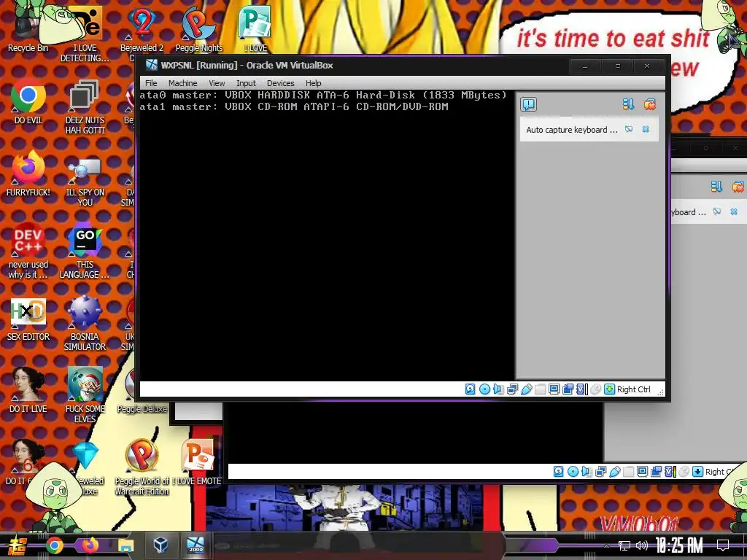747x560 pixels.
Task: Click hard disk indicator in background VM status bar
Action: tap(558, 472)
